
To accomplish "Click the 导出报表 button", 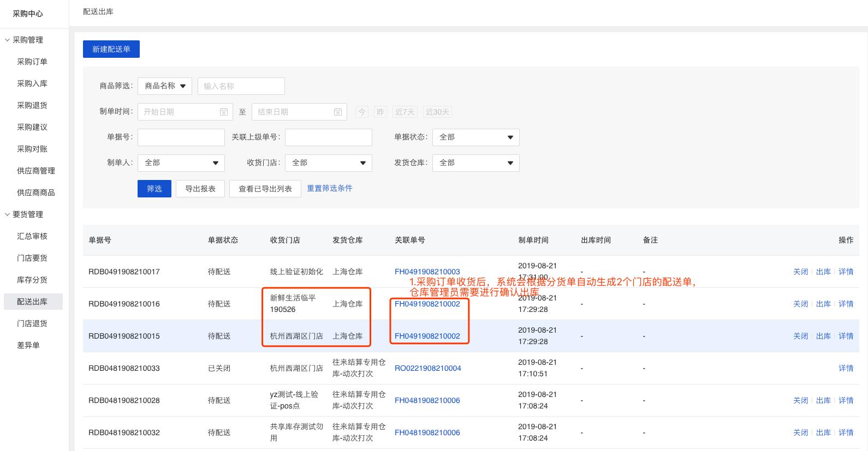I will [200, 189].
